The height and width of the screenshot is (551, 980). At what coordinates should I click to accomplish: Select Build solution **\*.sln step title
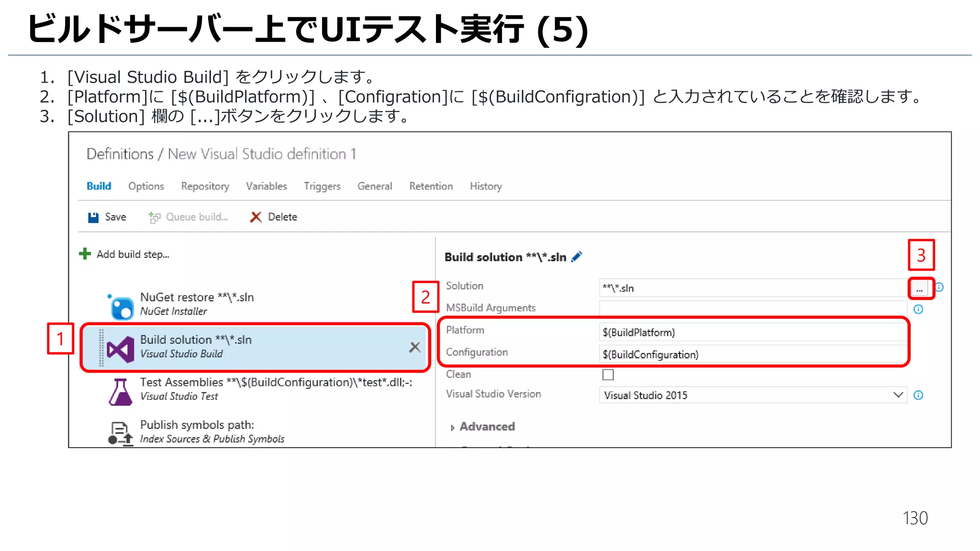(196, 340)
